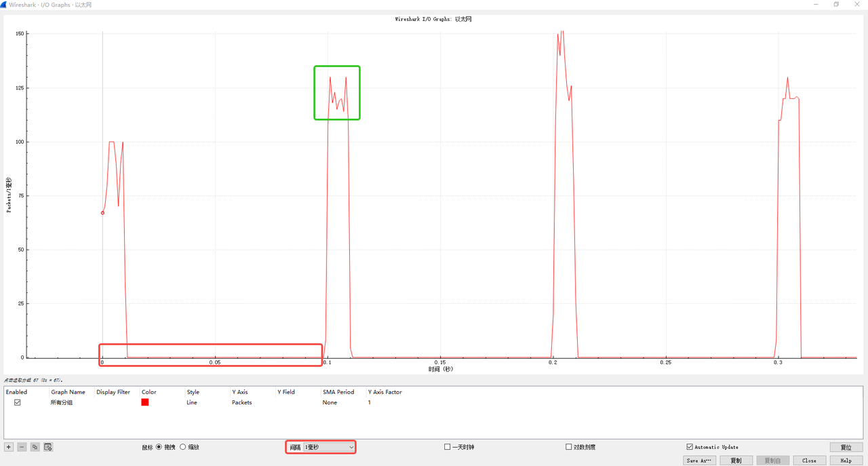868x466 pixels.
Task: Click the Color column header
Action: 149,392
